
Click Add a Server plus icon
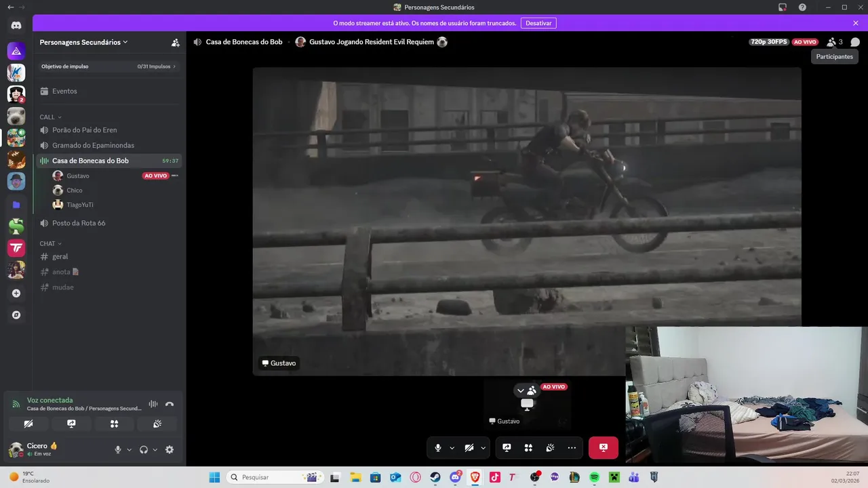tap(16, 293)
